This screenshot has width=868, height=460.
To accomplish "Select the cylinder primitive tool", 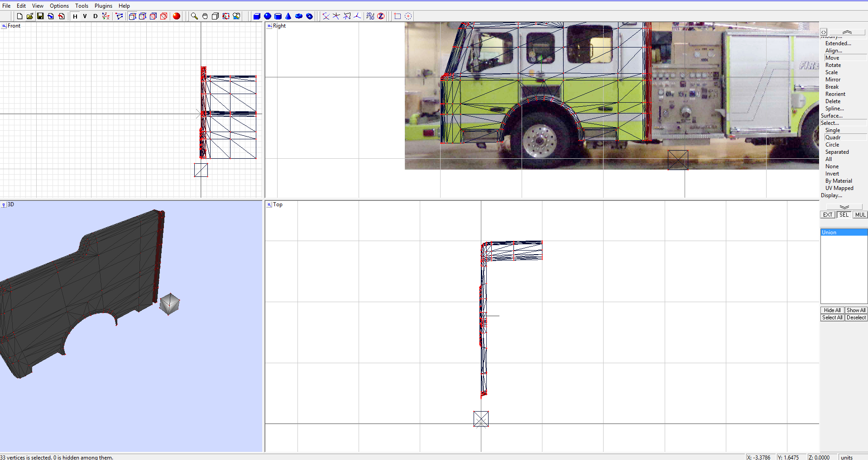I will tap(278, 16).
